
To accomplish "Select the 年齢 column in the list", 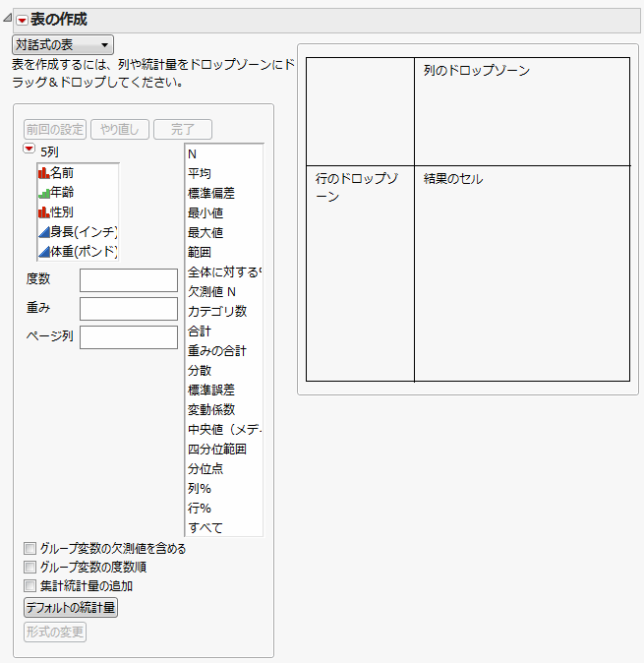I will coord(79,193).
